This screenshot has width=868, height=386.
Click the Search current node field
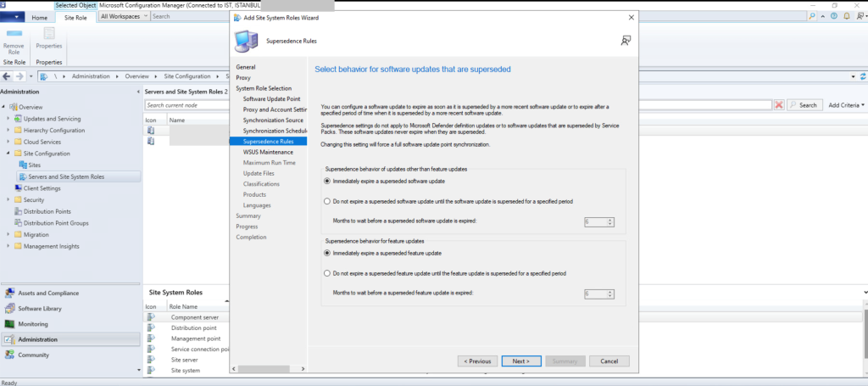tap(458, 105)
